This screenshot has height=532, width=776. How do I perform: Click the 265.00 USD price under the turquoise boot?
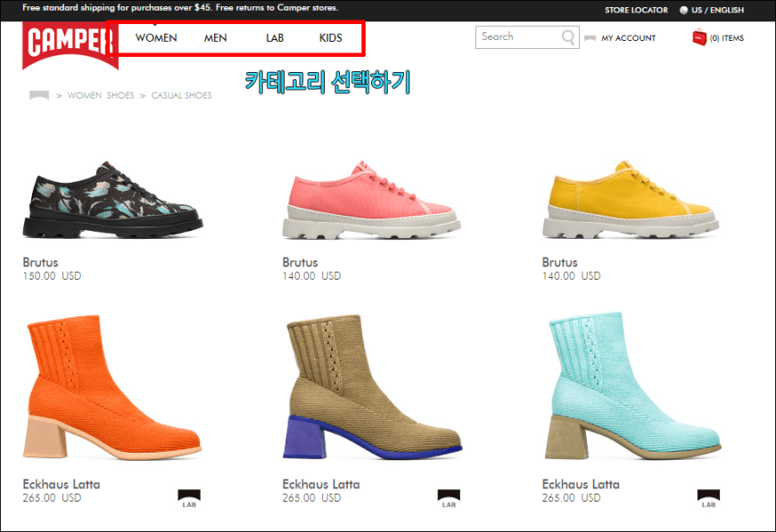pyautogui.click(x=571, y=498)
